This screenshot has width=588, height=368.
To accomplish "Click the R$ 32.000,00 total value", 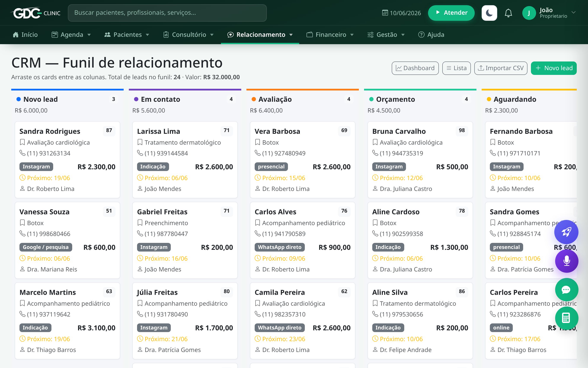I will click(x=221, y=77).
